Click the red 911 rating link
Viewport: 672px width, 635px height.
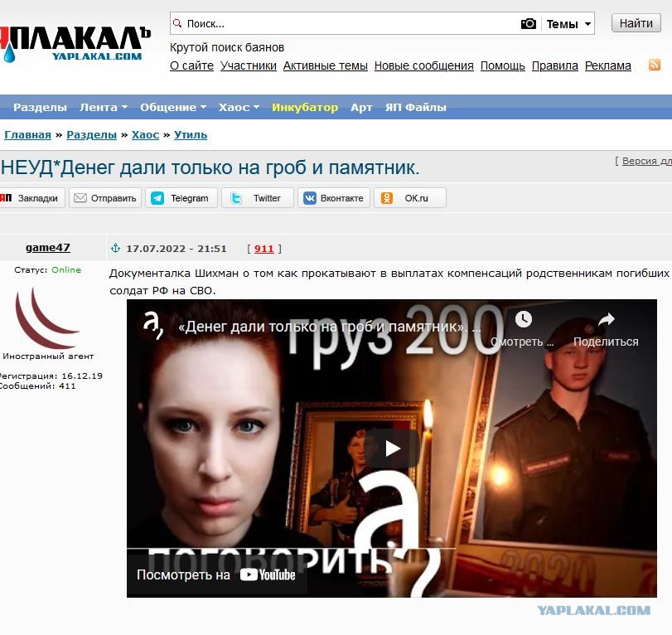click(x=263, y=249)
